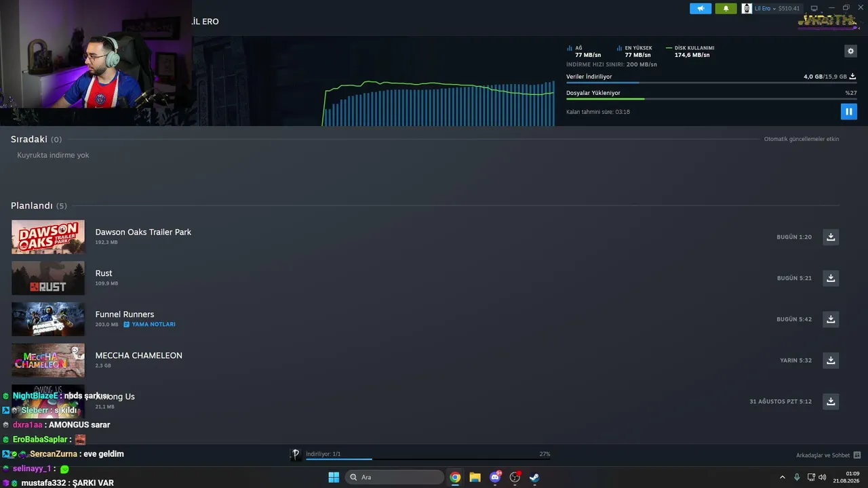Click the bottom 'İndiriliyor: 1/1' progress bar
868x488 pixels.
[428, 460]
